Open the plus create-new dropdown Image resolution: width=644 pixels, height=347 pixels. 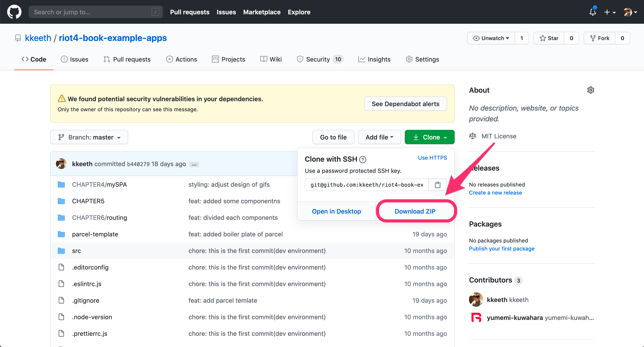point(610,12)
